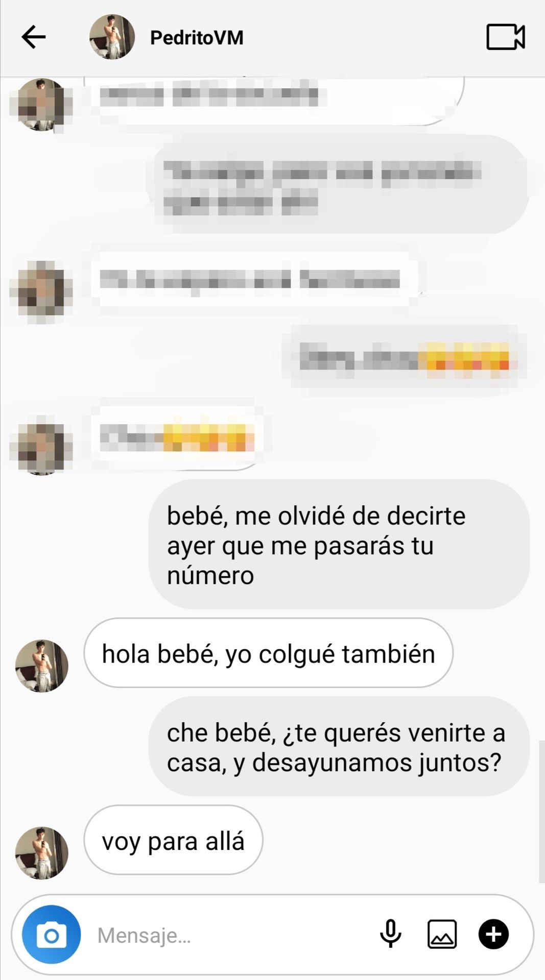Open PedritoVM username in the header
The width and height of the screenshot is (545, 980).
(x=197, y=38)
